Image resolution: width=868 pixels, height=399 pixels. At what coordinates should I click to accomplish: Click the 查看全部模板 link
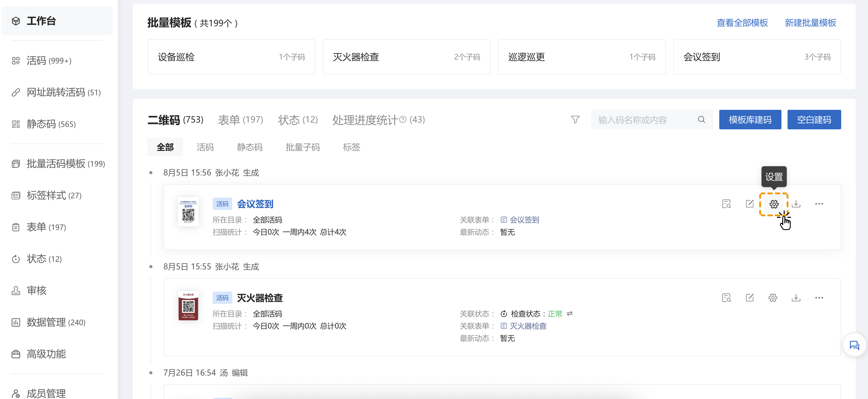point(742,23)
